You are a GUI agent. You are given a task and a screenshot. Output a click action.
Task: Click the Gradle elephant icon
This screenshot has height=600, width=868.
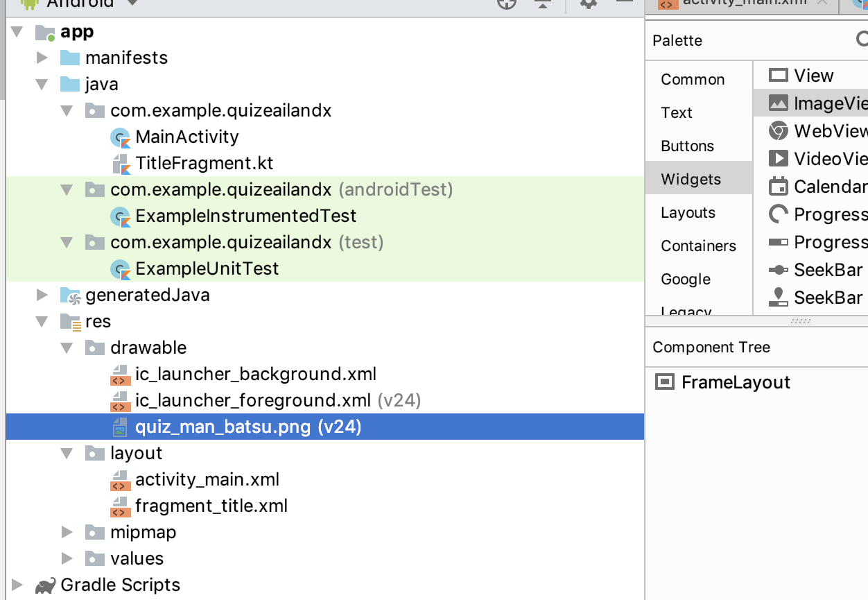(45, 585)
